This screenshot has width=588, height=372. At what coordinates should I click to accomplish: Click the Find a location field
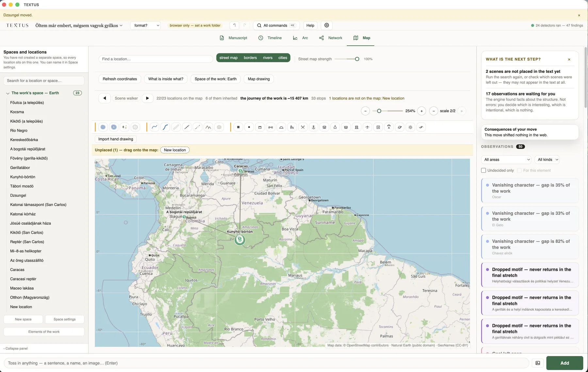[156, 59]
